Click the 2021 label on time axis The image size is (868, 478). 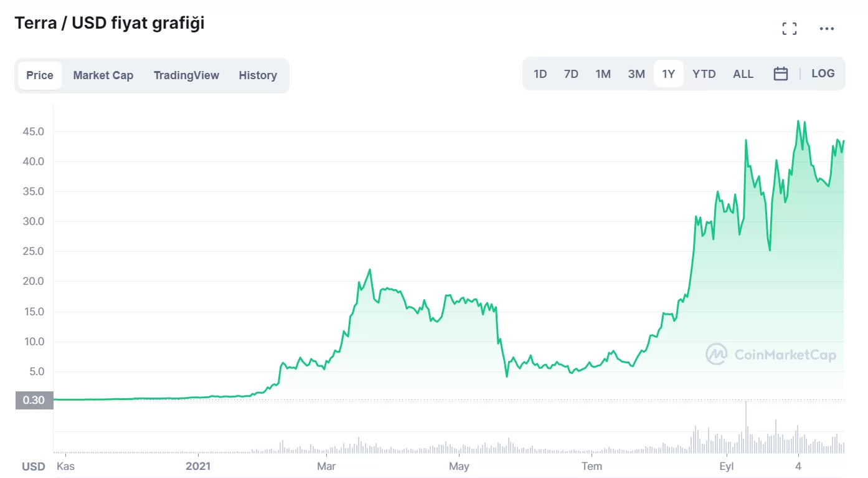(199, 466)
